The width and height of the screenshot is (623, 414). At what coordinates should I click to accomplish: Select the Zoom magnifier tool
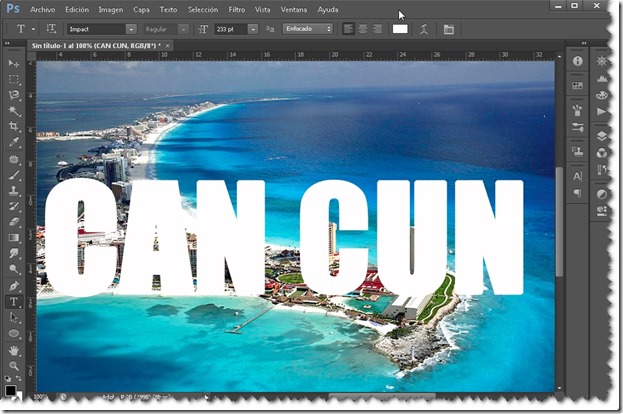point(14,366)
